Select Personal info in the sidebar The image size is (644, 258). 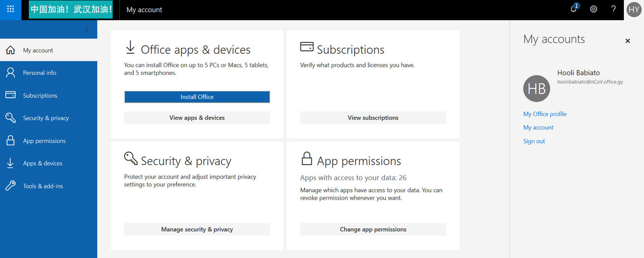[x=48, y=73]
